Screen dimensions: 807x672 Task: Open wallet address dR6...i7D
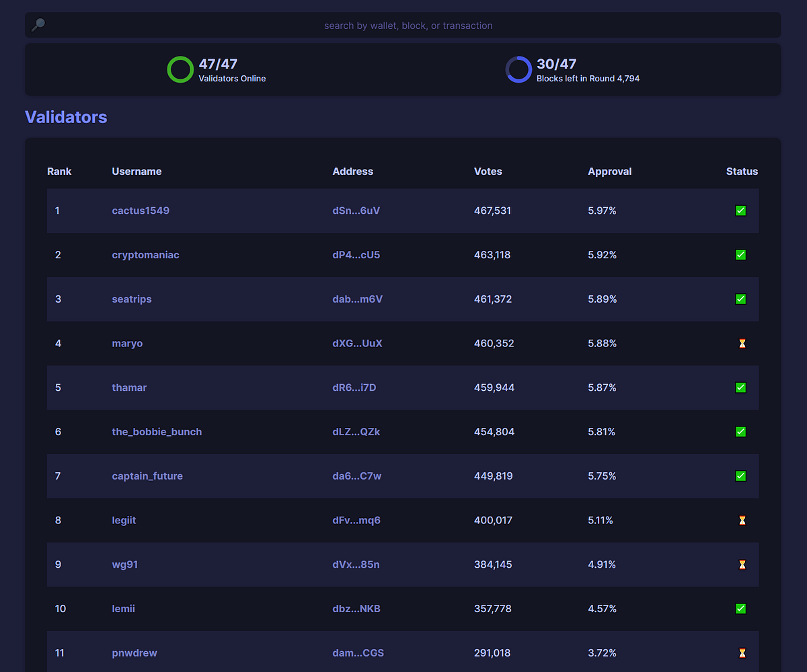[x=354, y=387]
